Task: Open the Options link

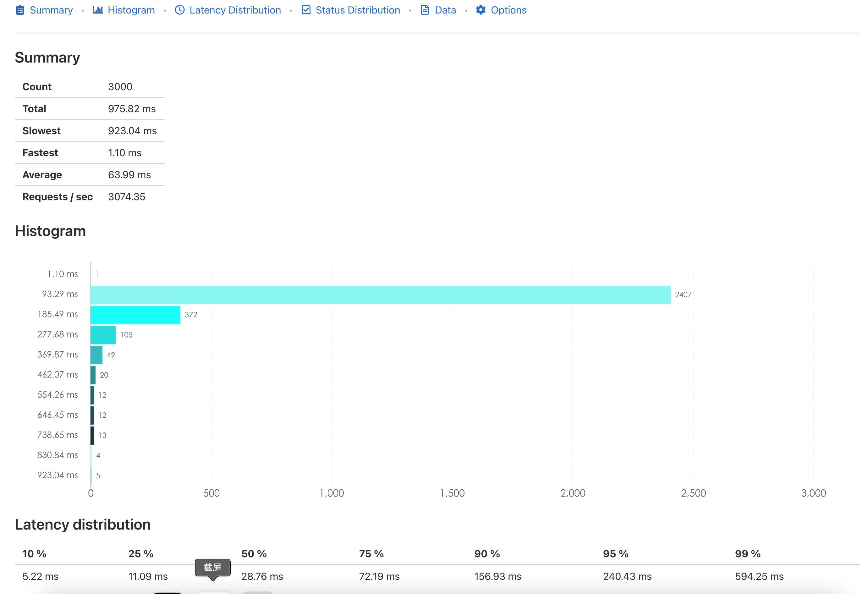Action: [508, 10]
